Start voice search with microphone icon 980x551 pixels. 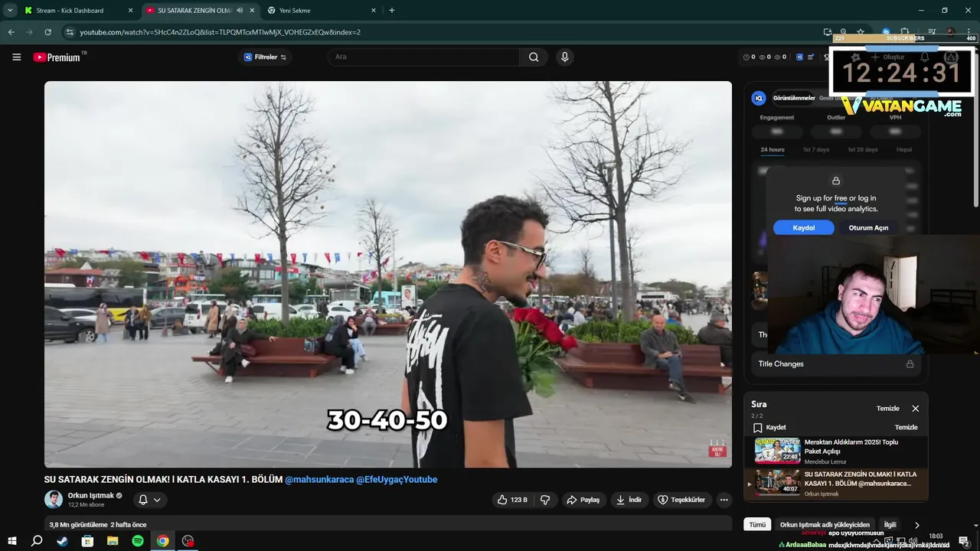[x=564, y=57]
